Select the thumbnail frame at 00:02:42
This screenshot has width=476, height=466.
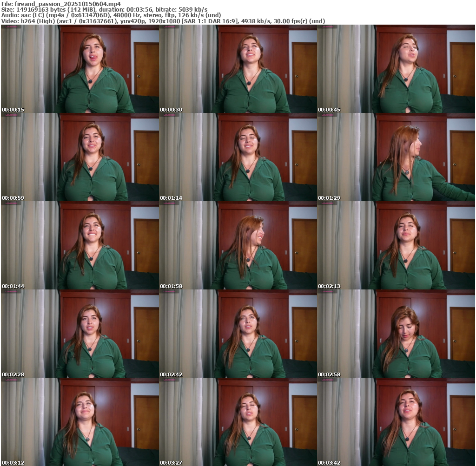pyautogui.click(x=238, y=334)
